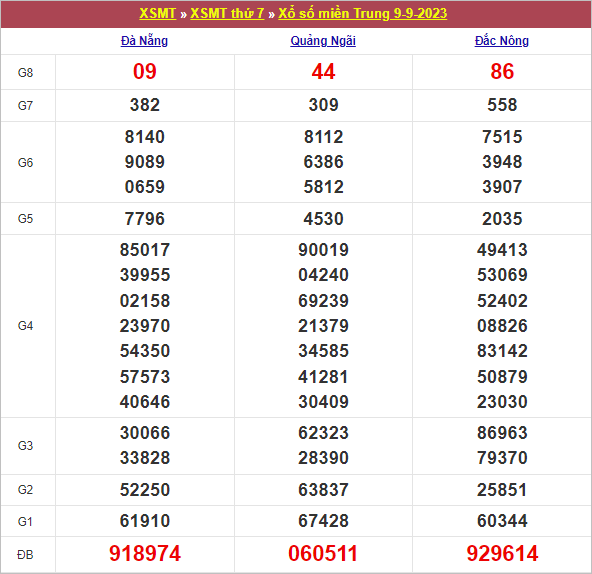Click G4 number 69239

[x=324, y=301]
